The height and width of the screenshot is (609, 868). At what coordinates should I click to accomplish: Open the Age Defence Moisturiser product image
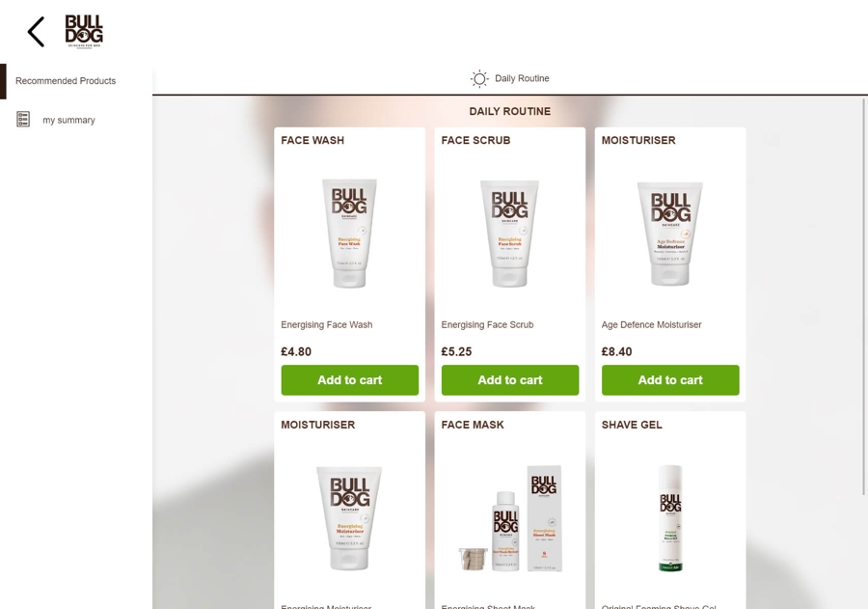click(x=670, y=234)
